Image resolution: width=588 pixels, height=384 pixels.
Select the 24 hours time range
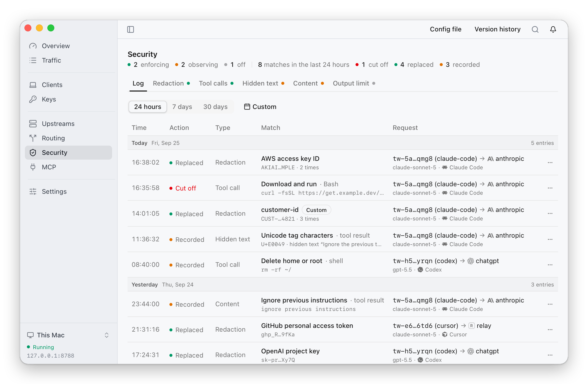(x=147, y=107)
